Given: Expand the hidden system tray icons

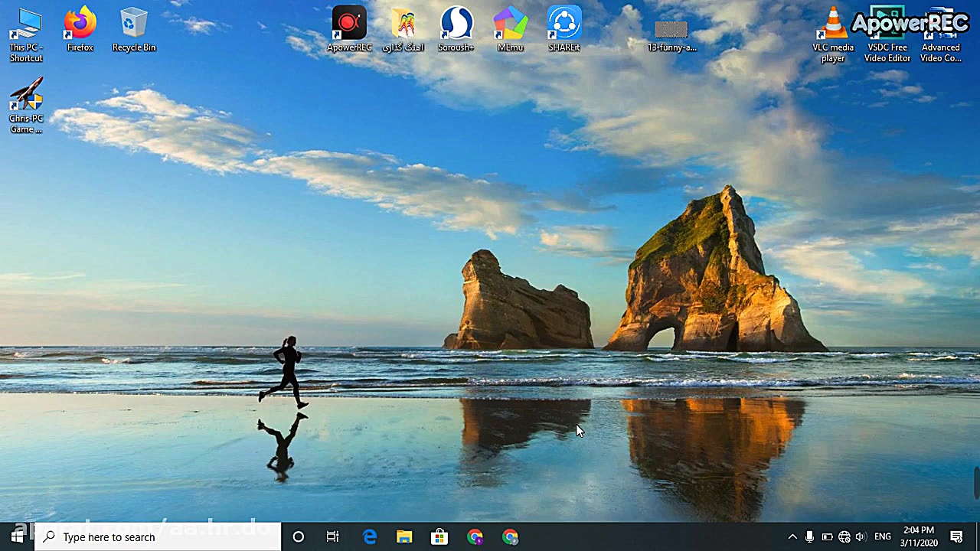Looking at the screenshot, I should (x=792, y=537).
